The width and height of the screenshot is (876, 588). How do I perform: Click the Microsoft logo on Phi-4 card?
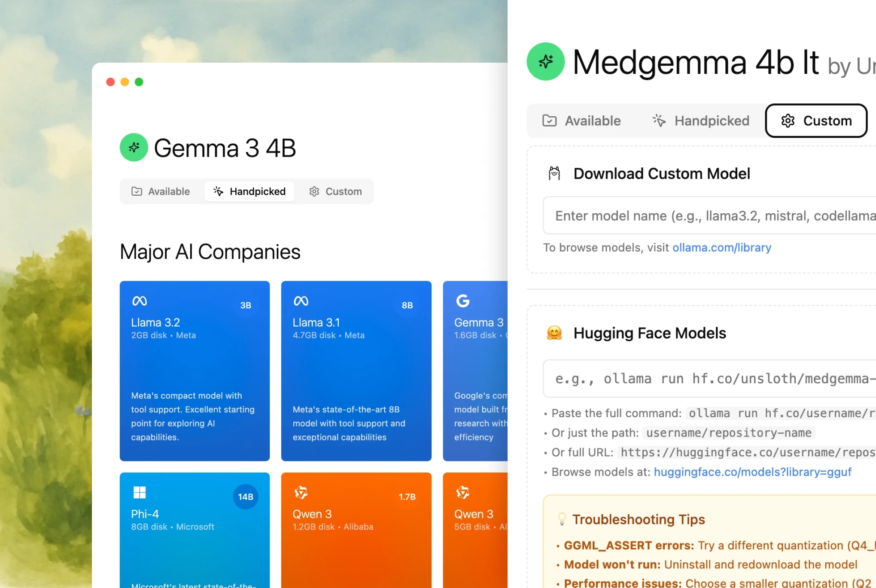140,492
